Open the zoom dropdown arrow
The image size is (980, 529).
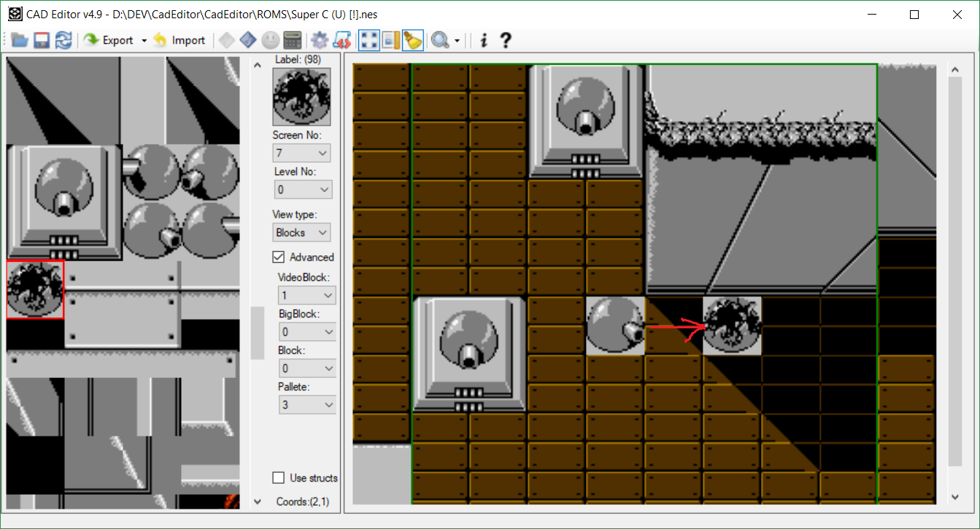coord(457,40)
